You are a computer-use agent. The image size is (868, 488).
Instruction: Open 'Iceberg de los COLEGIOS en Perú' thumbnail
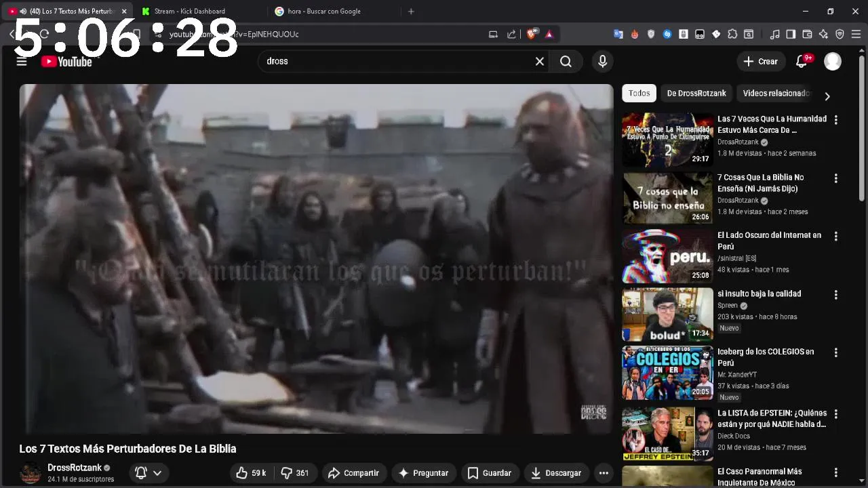click(667, 373)
